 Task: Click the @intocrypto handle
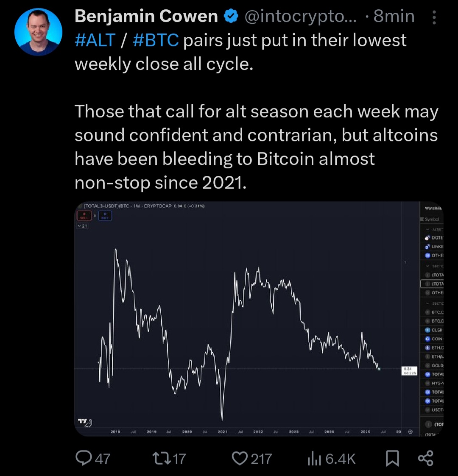click(x=300, y=17)
